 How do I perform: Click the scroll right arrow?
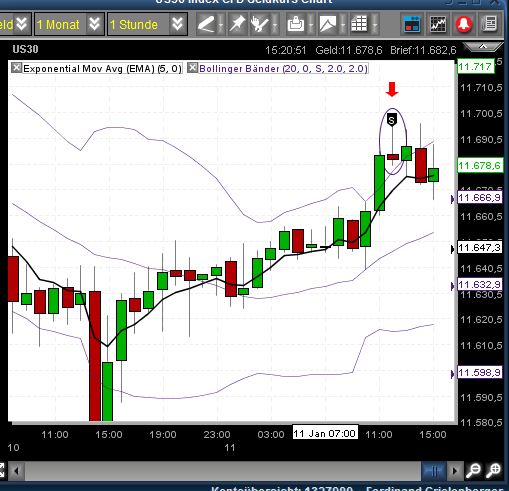click(454, 471)
